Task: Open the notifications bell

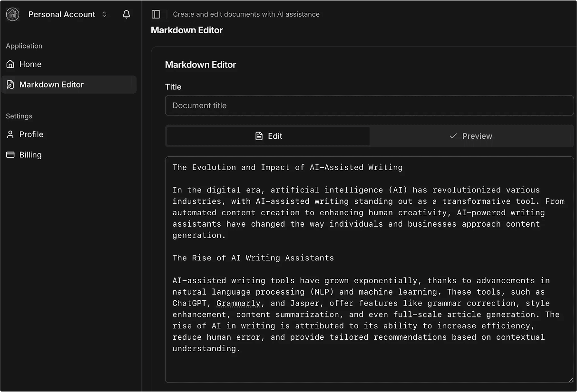Action: [127, 14]
